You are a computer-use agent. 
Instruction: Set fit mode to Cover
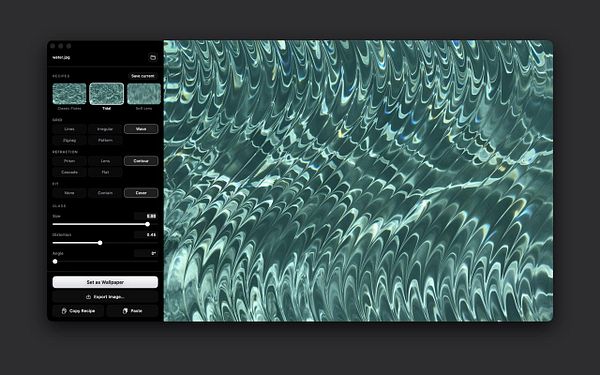pyautogui.click(x=141, y=193)
